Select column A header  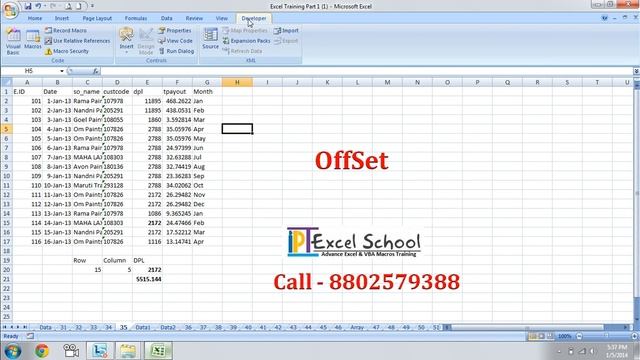click(27, 82)
